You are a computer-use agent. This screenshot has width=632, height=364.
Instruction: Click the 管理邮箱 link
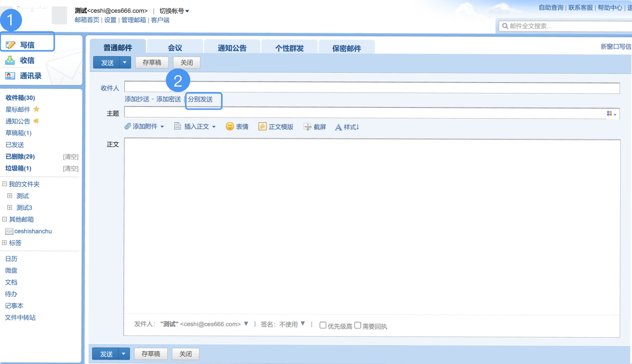click(x=134, y=20)
